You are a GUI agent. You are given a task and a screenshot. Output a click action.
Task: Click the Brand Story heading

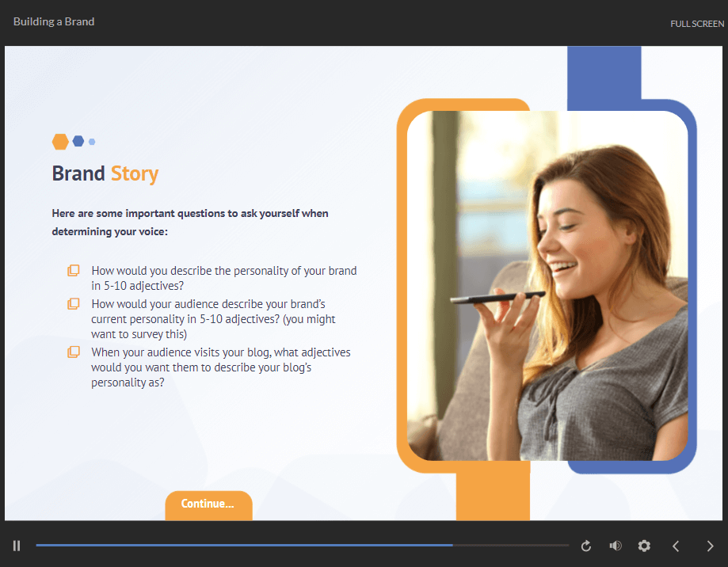pos(105,173)
